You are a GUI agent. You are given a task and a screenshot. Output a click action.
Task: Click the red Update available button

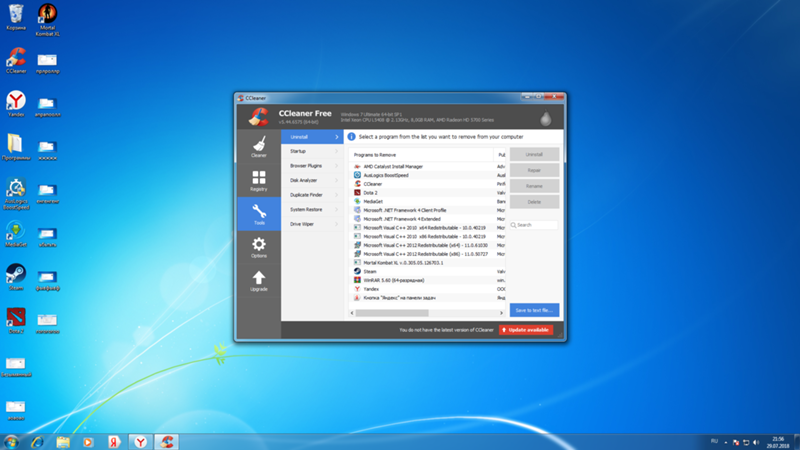(x=526, y=330)
